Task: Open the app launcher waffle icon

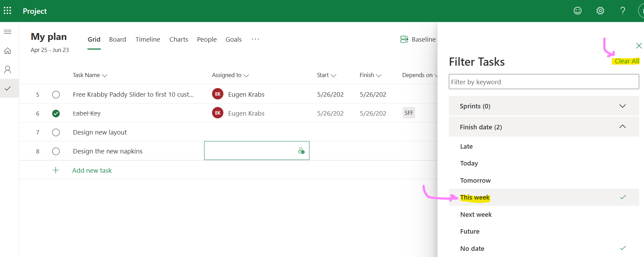Action: pos(8,11)
